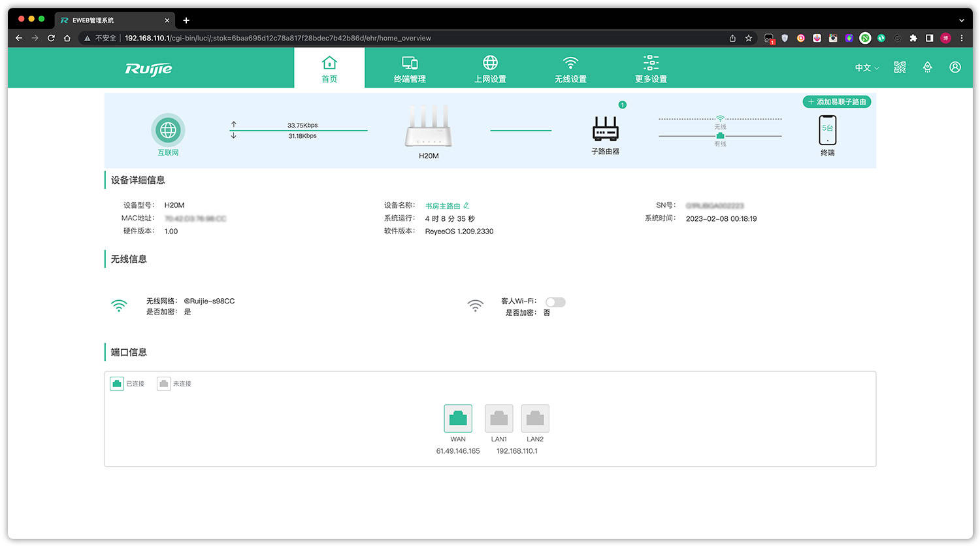980x546 pixels.
Task: Open the 终端 phone device icon
Action: [x=828, y=130]
